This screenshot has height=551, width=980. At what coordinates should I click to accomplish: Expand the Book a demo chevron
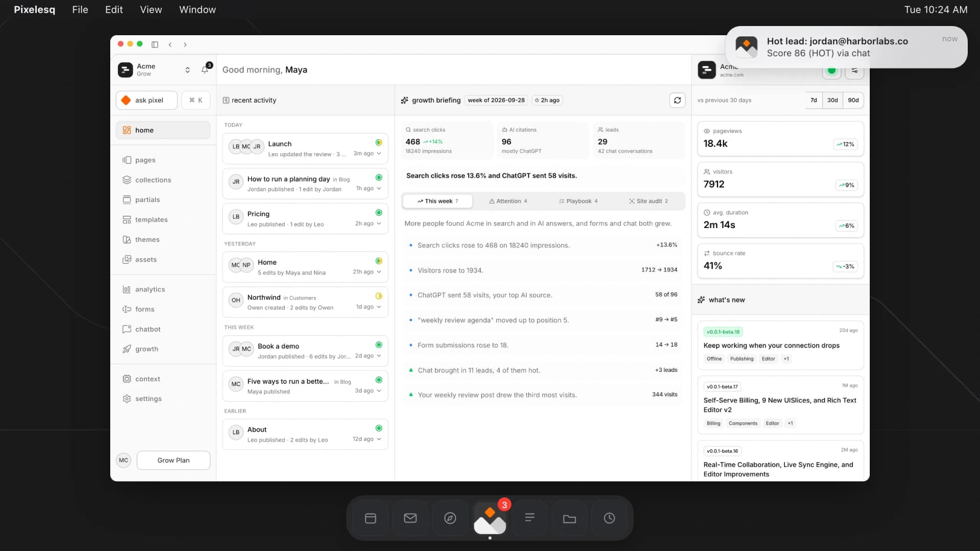click(x=379, y=356)
